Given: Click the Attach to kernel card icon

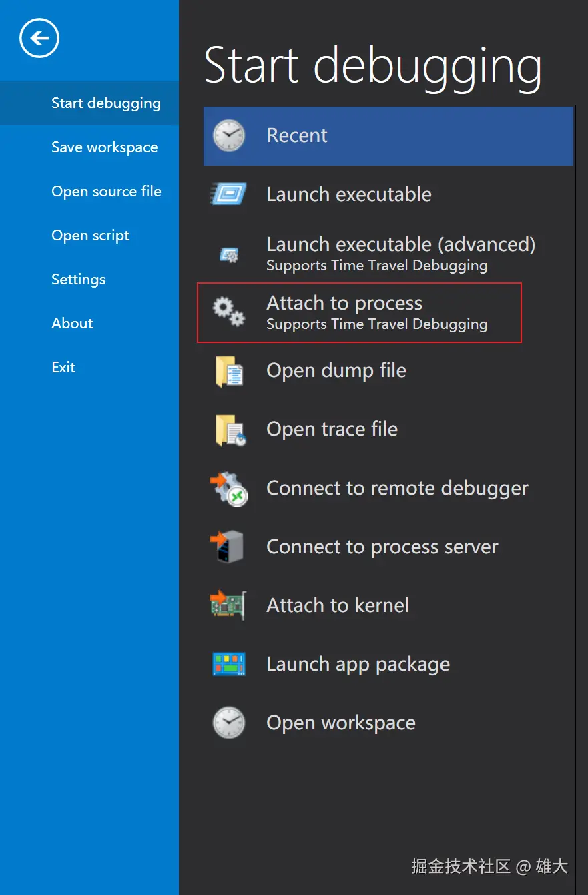Looking at the screenshot, I should [229, 605].
